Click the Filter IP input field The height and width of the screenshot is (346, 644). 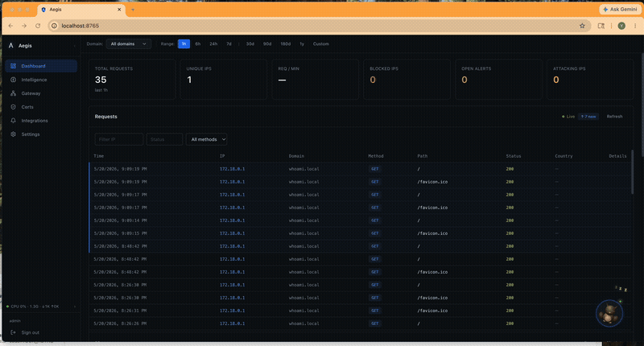tap(119, 139)
